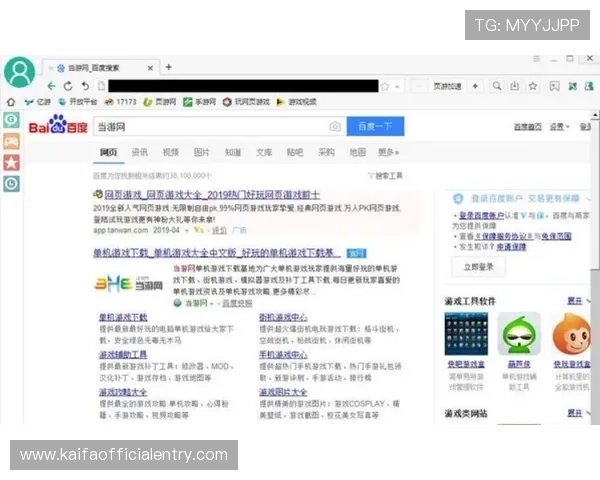Open the gamepad sidebar icon
The height and width of the screenshot is (480, 600).
coord(11,141)
